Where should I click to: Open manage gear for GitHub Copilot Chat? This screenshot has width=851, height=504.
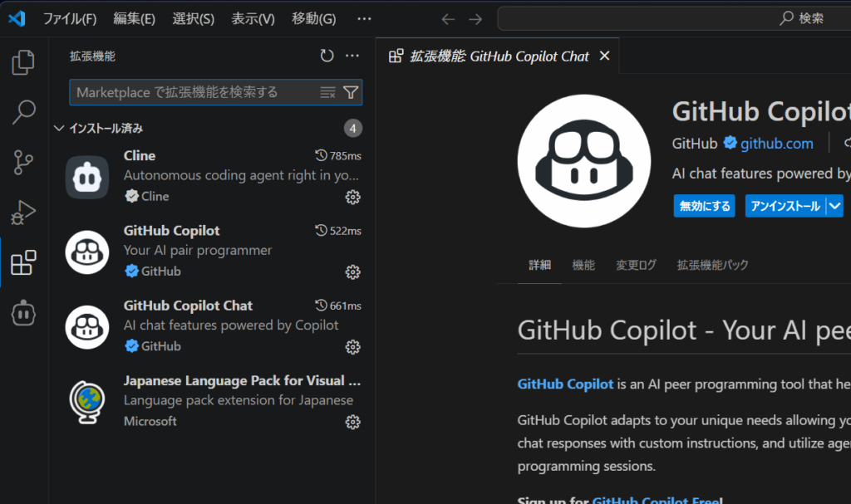click(x=352, y=347)
